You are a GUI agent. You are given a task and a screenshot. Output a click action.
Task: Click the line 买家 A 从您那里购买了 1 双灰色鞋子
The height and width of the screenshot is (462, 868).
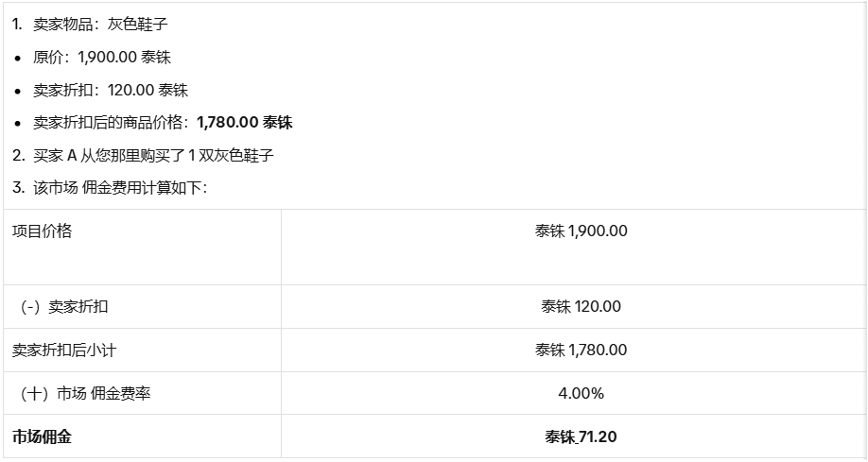point(153,155)
